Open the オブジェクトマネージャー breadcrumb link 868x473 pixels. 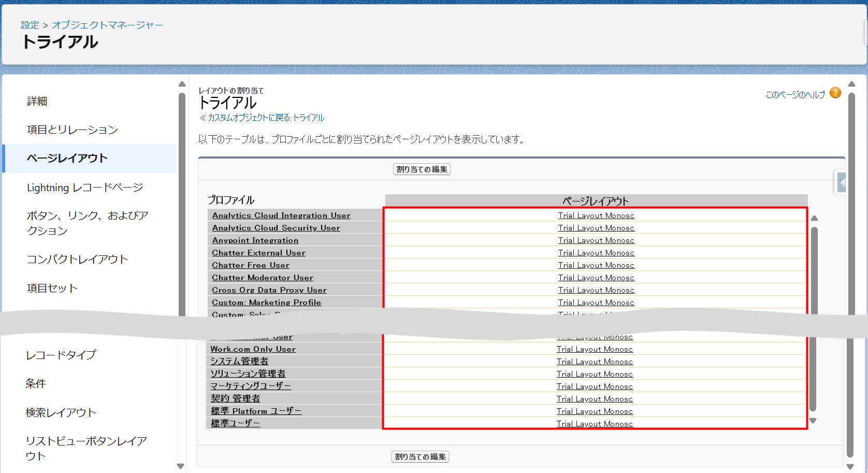pos(107,25)
